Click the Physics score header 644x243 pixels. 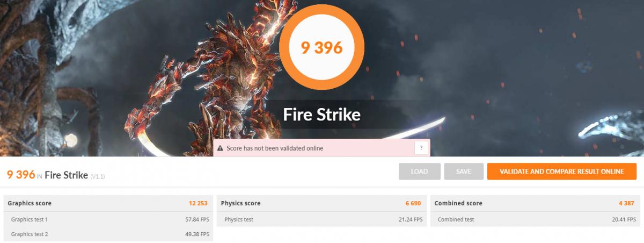[x=240, y=203]
